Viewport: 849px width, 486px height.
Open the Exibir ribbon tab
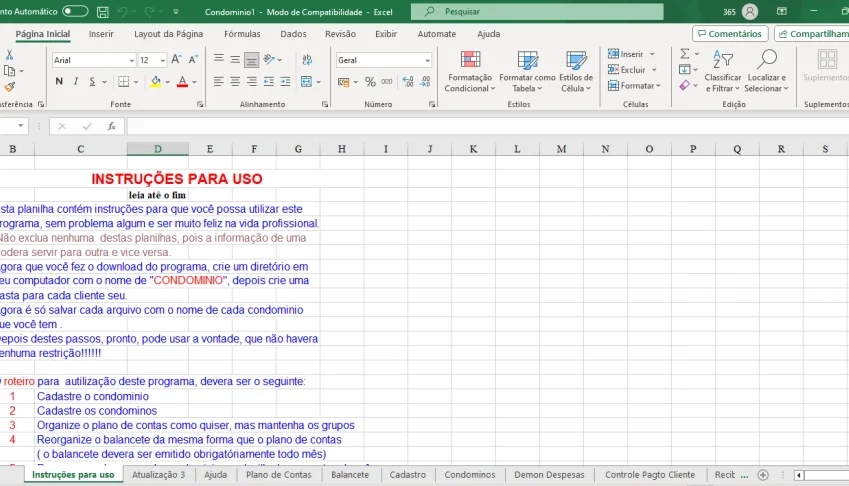pos(386,34)
